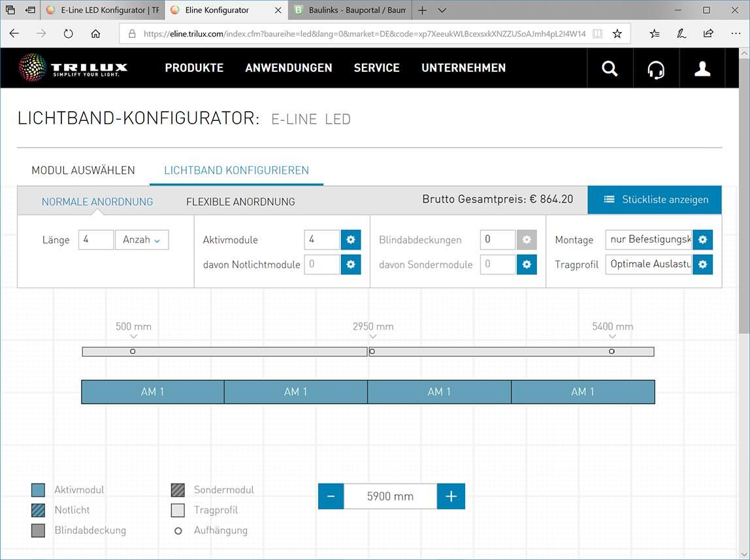Click the 2950 mm suspension marker
This screenshot has width=750, height=560.
click(372, 352)
